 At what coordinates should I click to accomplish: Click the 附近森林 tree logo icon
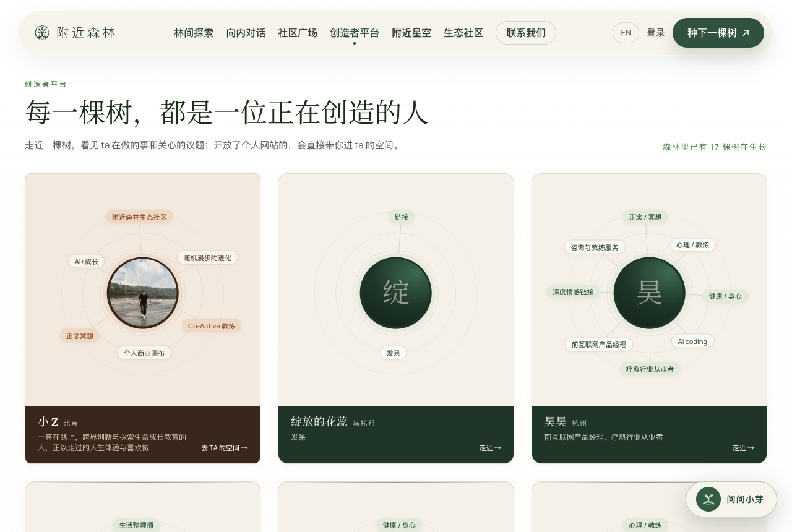click(42, 33)
